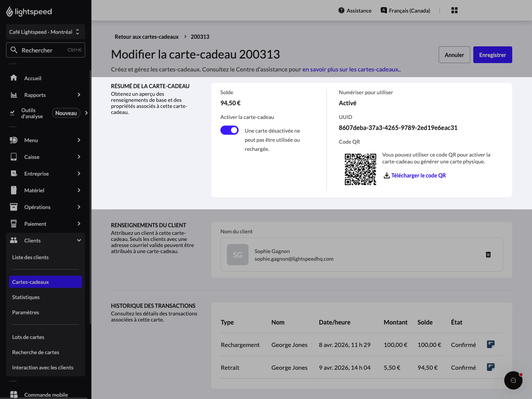
Task: Expand the Menu section chevron
Action: [x=79, y=140]
